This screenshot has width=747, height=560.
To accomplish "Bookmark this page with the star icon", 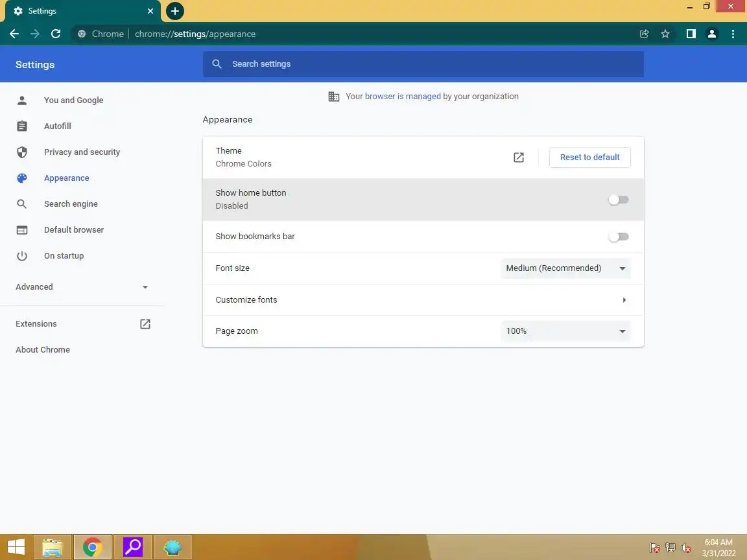I will pyautogui.click(x=665, y=34).
